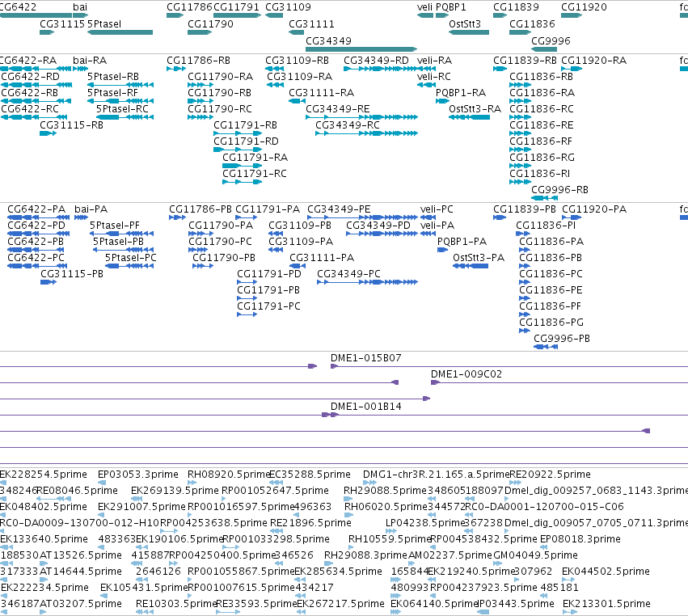Select protein CG31111-PA
The image size is (688, 616).
(x=298, y=266)
